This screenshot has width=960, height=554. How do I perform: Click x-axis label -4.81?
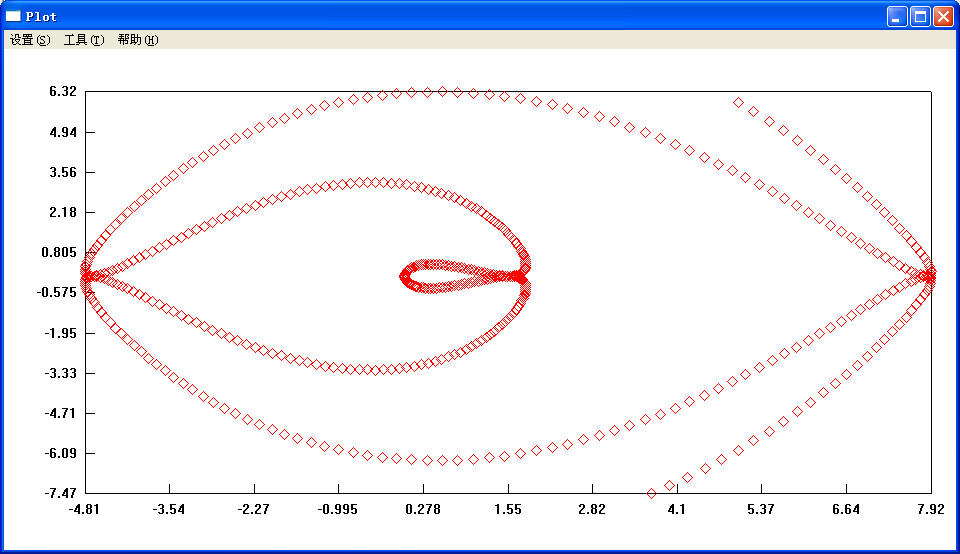(x=84, y=509)
